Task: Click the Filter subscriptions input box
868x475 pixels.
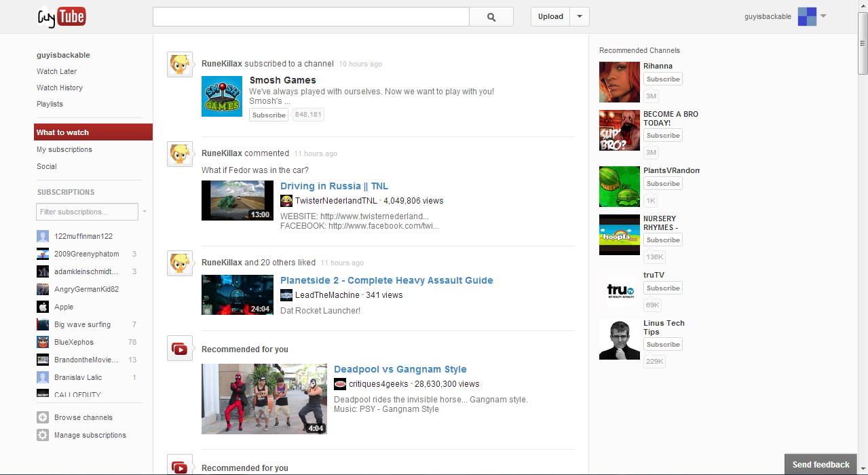Action: [x=87, y=212]
